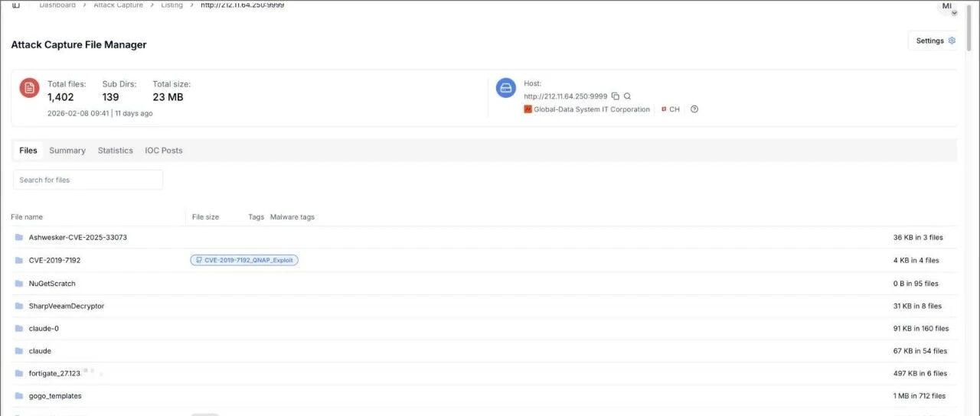
Task: Open the gogo_templates folder name
Action: click(x=55, y=396)
